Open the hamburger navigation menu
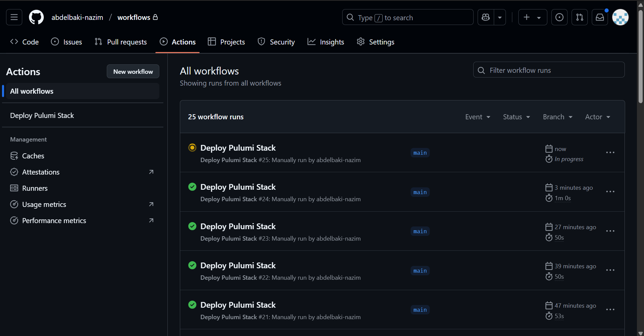This screenshot has height=336, width=644. pyautogui.click(x=14, y=17)
